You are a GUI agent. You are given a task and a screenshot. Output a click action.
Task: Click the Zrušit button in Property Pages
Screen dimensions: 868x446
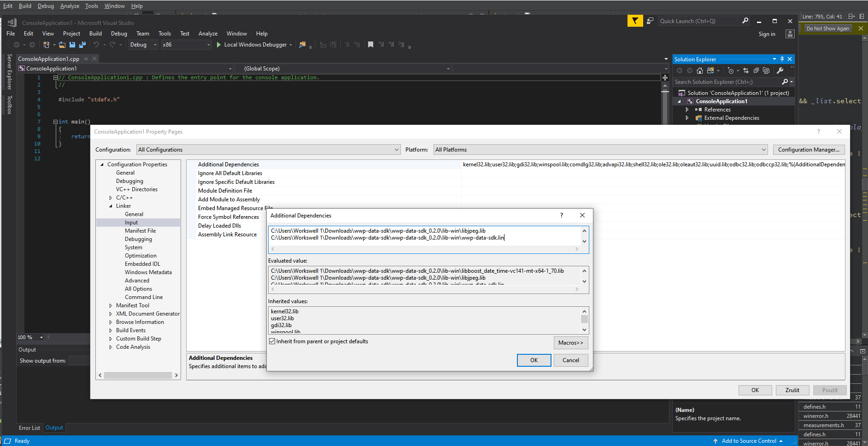pos(792,390)
